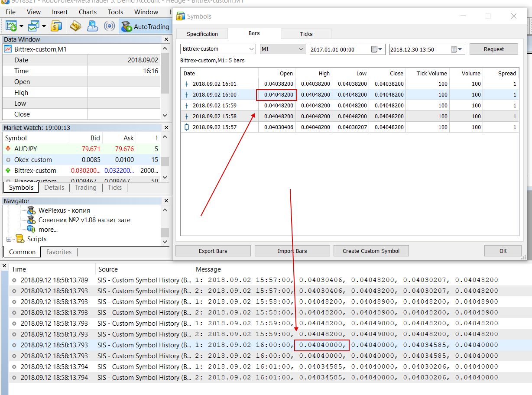The height and width of the screenshot is (395, 532).
Task: Close the Data Window panel
Action: pos(166,39)
